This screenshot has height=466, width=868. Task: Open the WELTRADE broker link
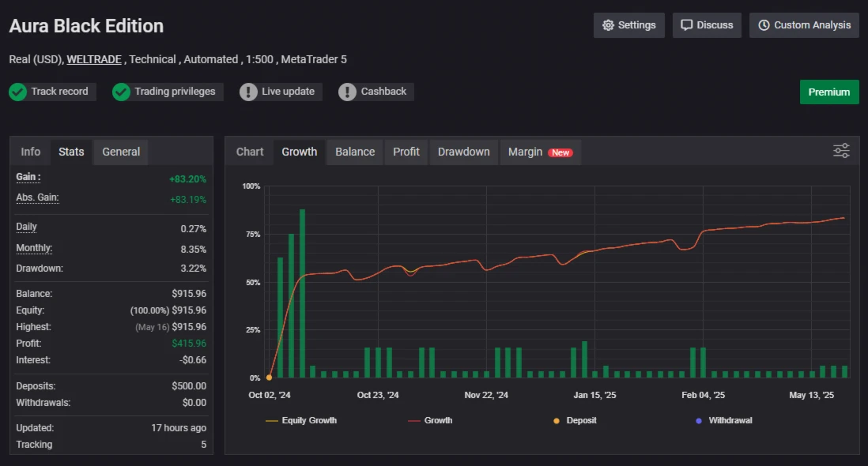[94, 59]
